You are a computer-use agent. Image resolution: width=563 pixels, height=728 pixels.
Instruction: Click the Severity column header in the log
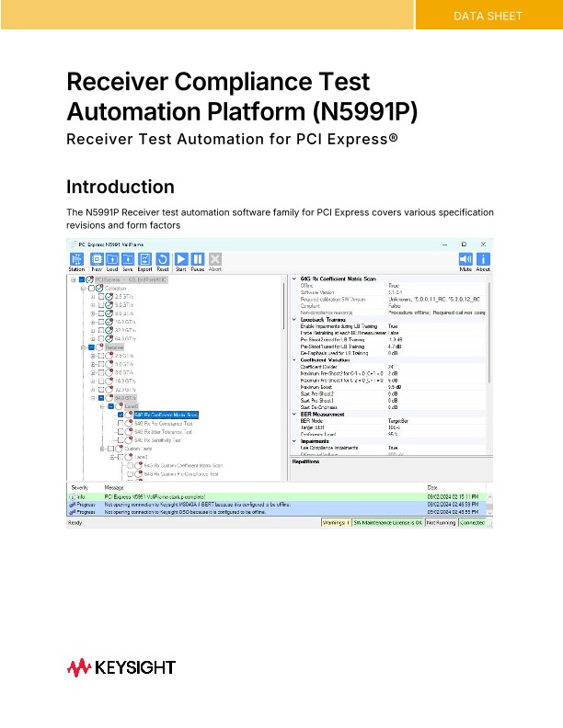(80, 487)
